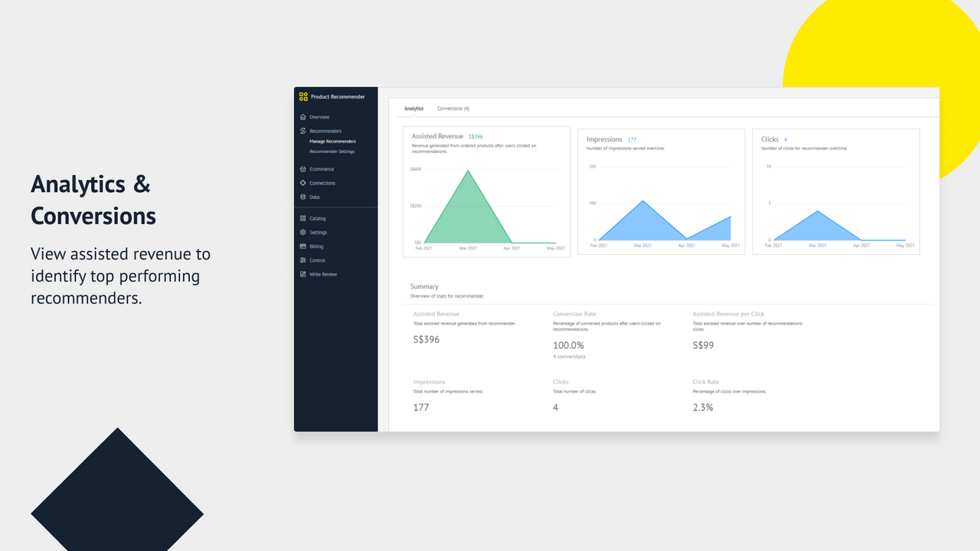Click the 'Analytics & Conversions' slide heading
This screenshot has width=980, height=551.
93,200
